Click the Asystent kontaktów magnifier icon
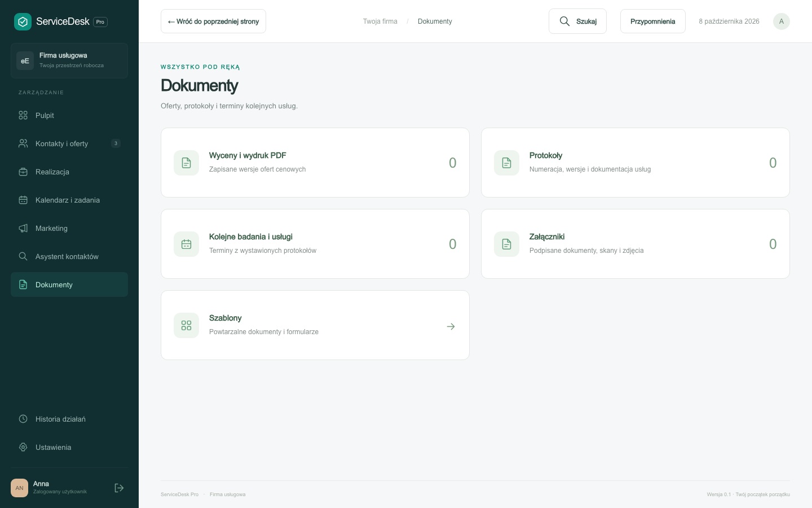 click(23, 256)
